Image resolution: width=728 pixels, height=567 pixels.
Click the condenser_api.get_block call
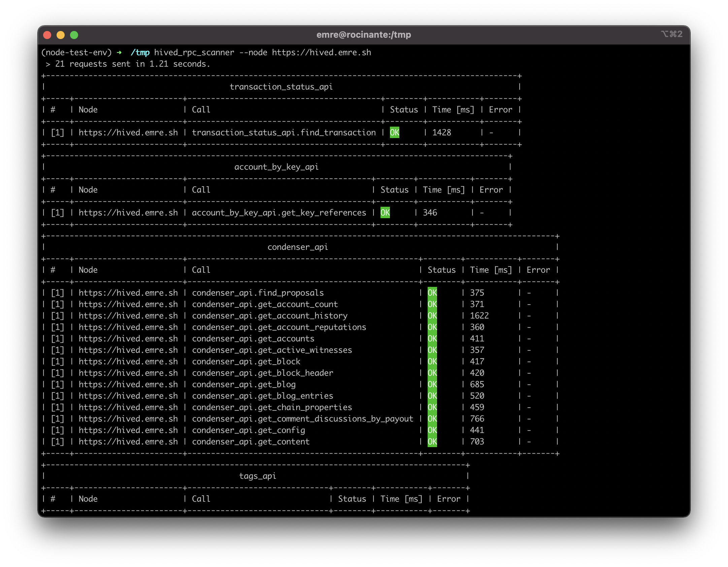(246, 362)
